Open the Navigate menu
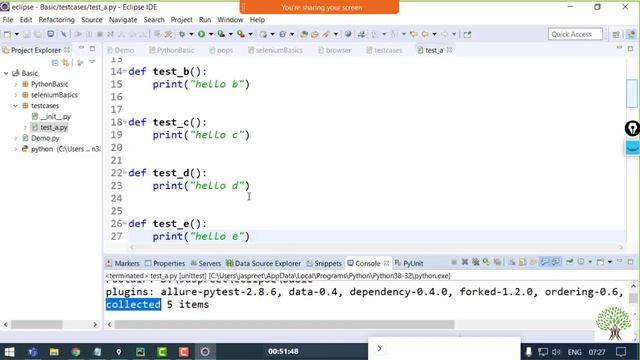Viewport: 640px width, 360px height. click(123, 20)
